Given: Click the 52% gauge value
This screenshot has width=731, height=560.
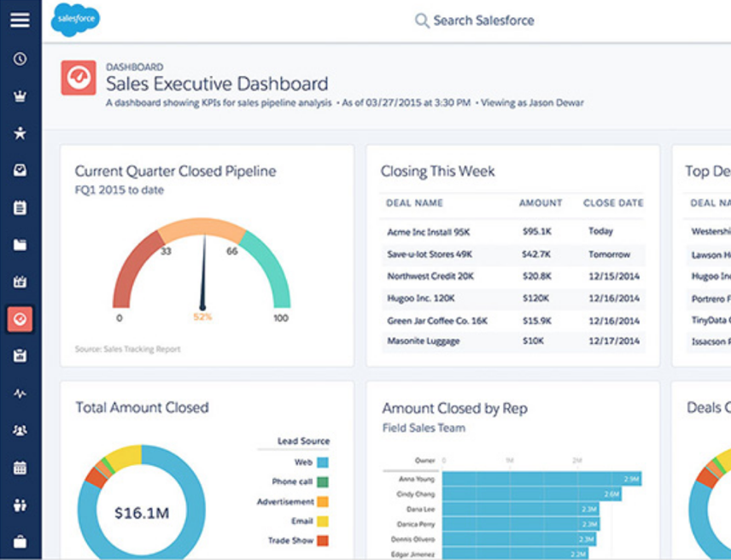Looking at the screenshot, I should pyautogui.click(x=202, y=317).
